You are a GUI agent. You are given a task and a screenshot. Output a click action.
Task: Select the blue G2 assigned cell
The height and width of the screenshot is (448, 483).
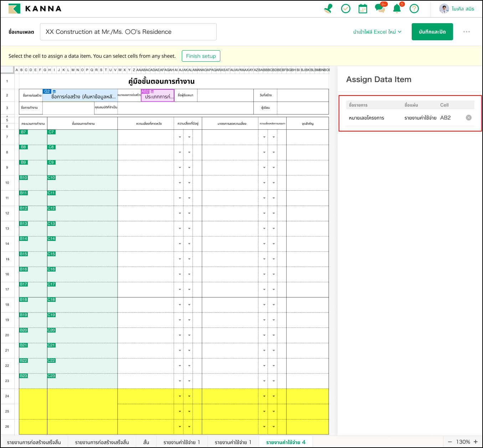click(80, 96)
